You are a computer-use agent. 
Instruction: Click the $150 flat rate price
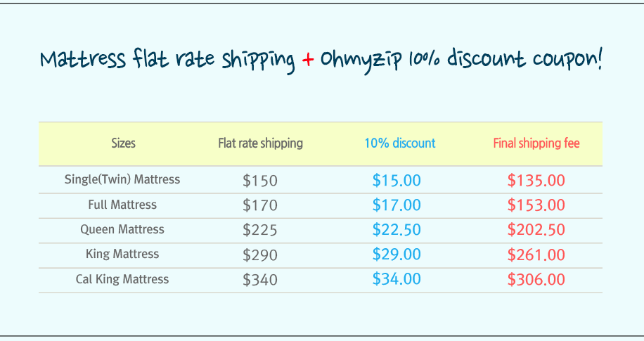tap(260, 181)
